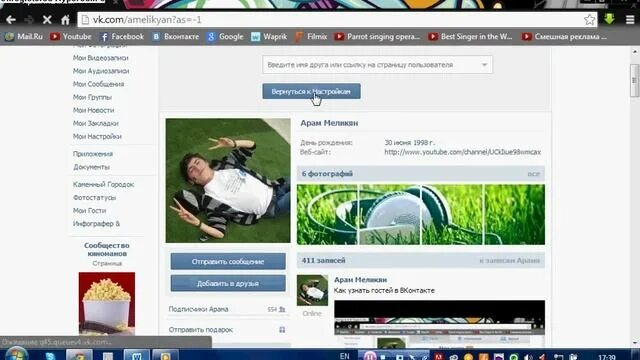Click the green download arrow extension icon
This screenshot has height=360, width=640.
tap(609, 19)
